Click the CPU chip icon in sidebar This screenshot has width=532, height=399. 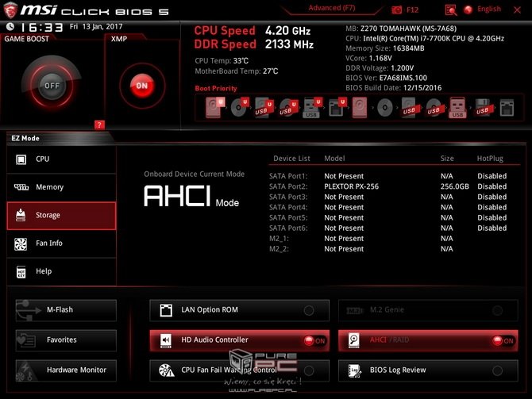tap(21, 159)
